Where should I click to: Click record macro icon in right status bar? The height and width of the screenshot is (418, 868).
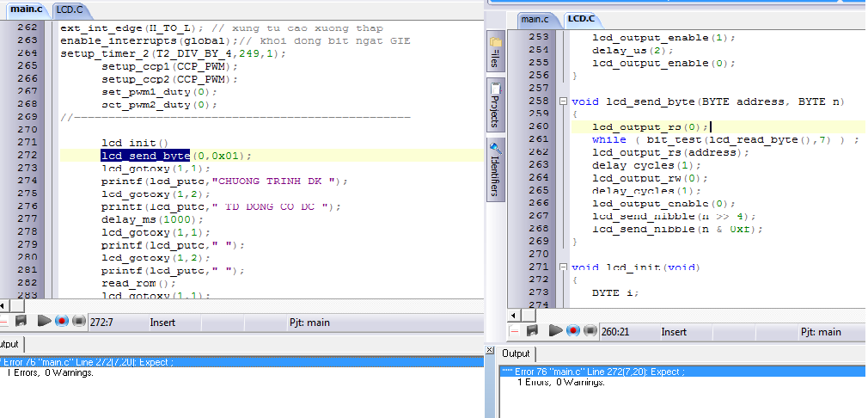point(573,330)
